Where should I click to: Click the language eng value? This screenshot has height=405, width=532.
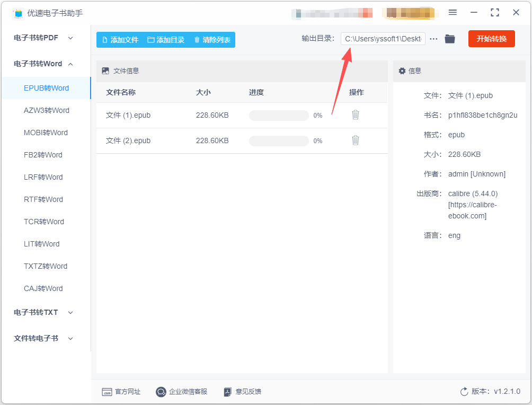pos(454,235)
